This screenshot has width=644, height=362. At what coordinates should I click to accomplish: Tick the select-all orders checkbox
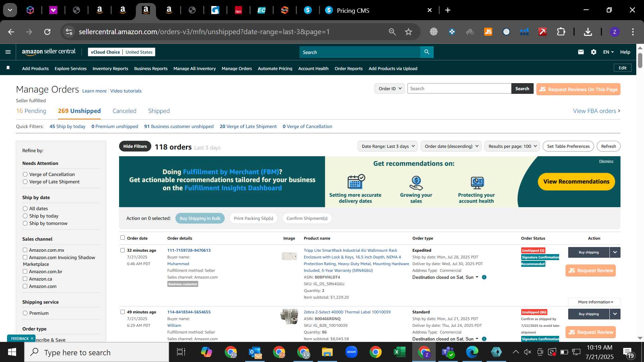122,238
